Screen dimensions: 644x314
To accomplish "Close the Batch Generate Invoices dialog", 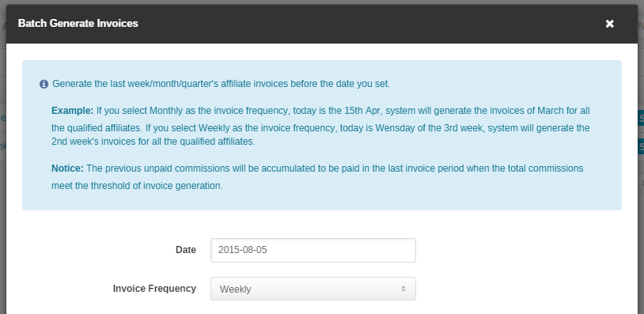I will (609, 24).
